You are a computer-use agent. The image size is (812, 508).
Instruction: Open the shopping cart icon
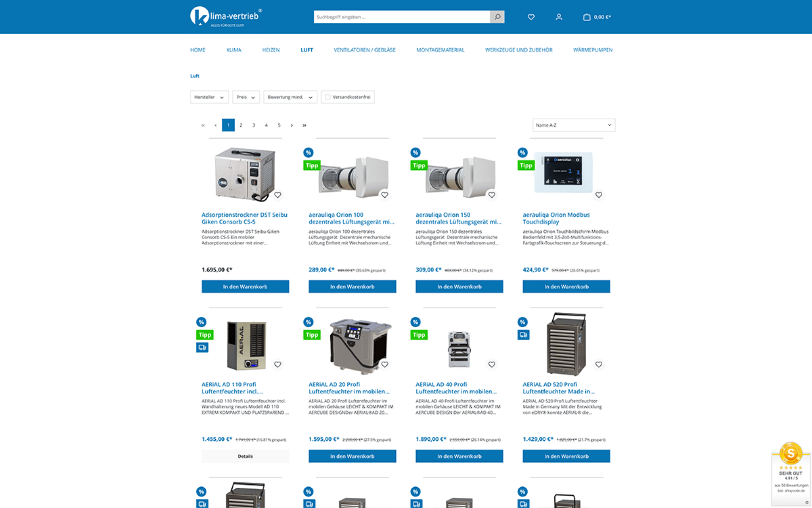point(587,17)
